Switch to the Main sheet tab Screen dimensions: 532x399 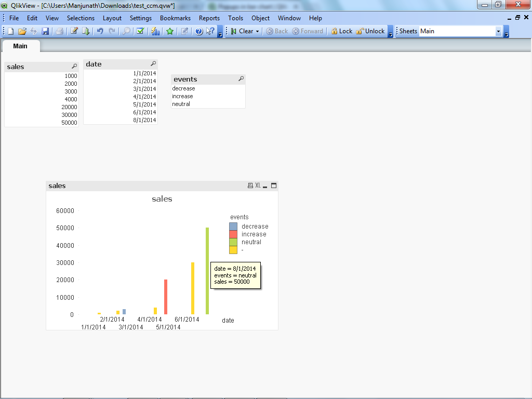[20, 46]
